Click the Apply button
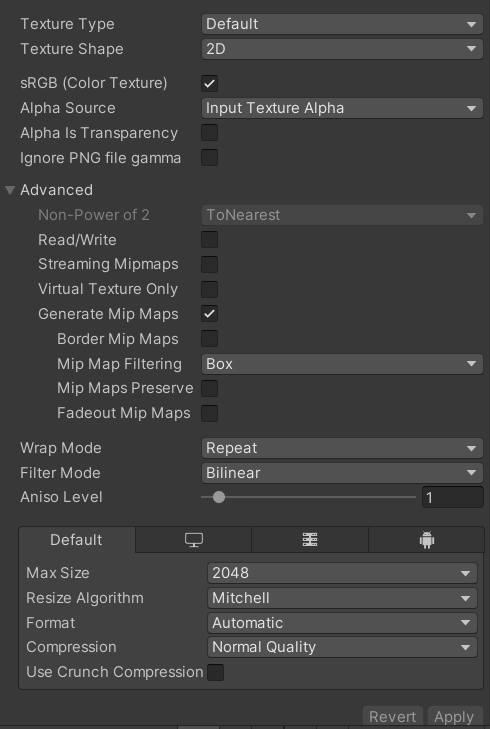The height and width of the screenshot is (729, 490). point(454,716)
